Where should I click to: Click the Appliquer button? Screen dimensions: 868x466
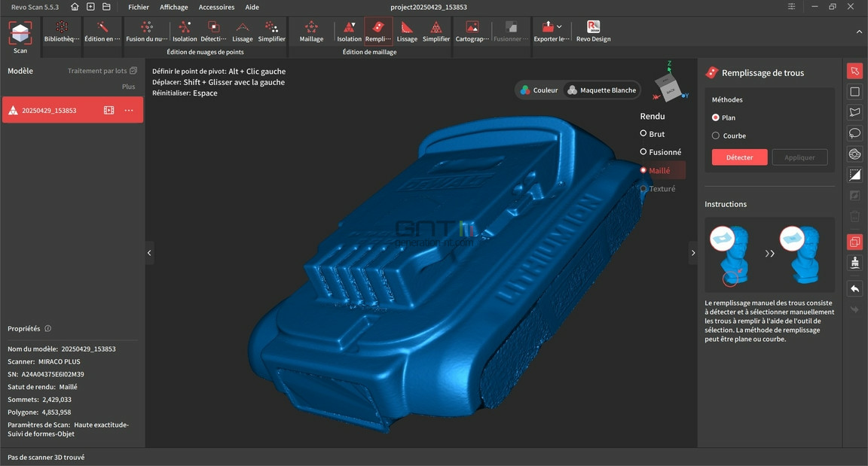tap(799, 157)
